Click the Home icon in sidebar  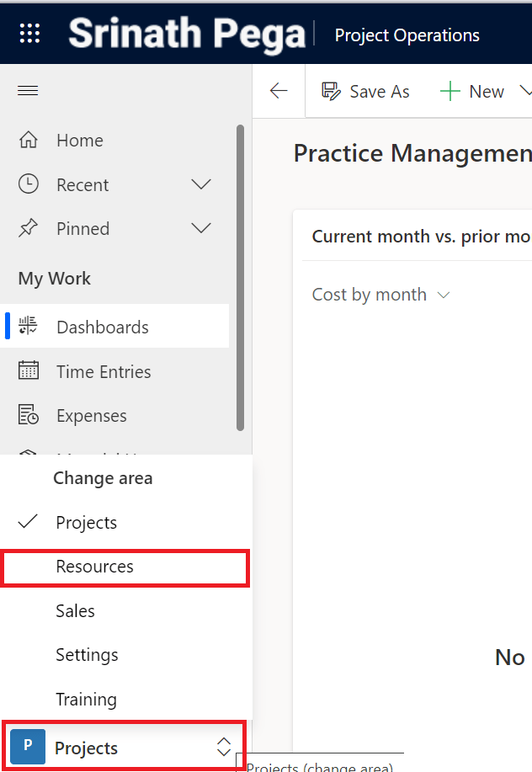(x=29, y=141)
